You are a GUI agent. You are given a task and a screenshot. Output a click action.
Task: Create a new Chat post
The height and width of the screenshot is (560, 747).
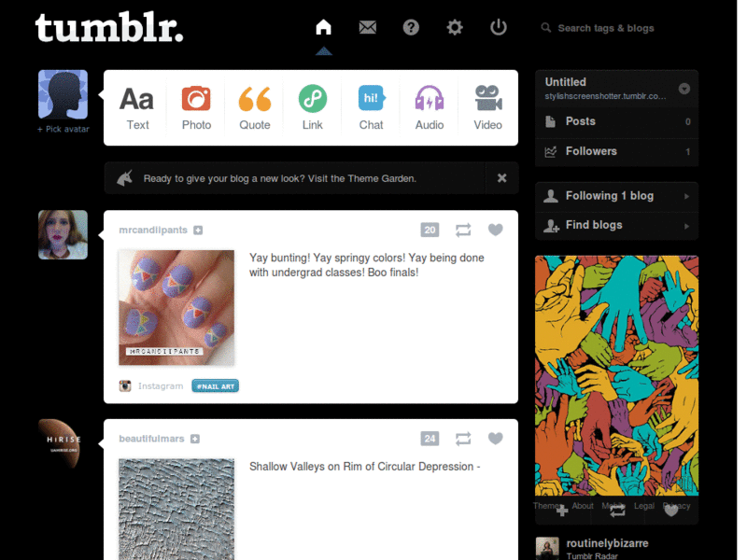point(371,108)
